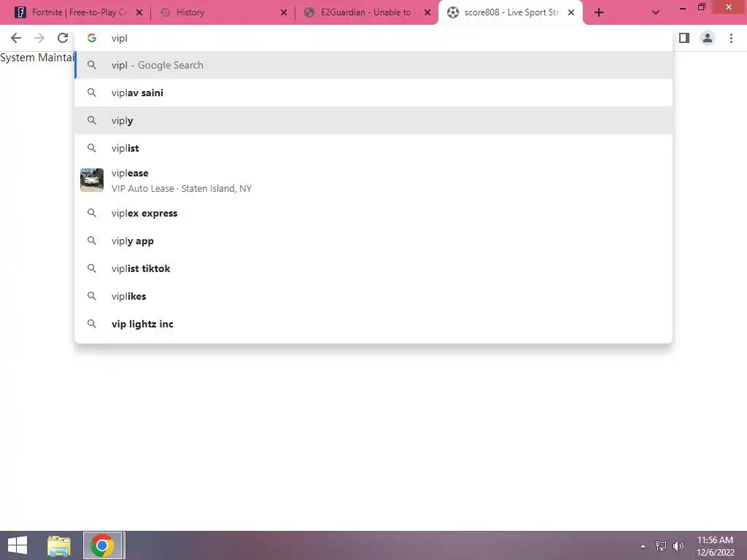Screen dimensions: 747x560
Task: Click the Google logo in the address bar
Action: point(92,38)
